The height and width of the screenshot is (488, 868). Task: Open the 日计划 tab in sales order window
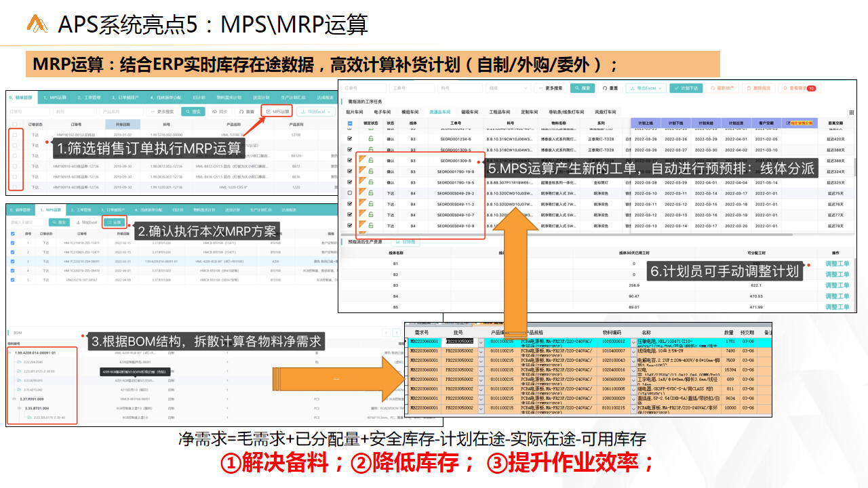pyautogui.click(x=199, y=98)
